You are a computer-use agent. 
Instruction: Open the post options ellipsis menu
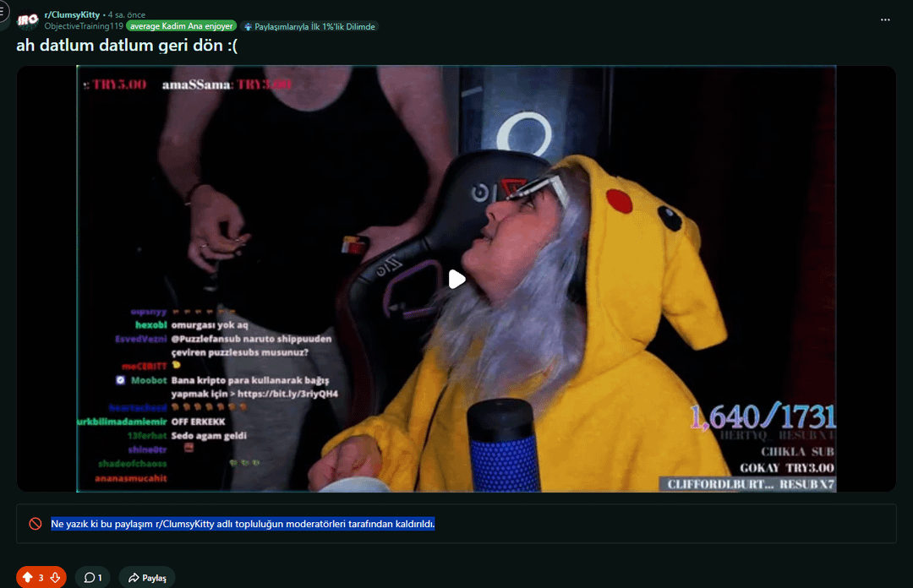click(x=885, y=19)
